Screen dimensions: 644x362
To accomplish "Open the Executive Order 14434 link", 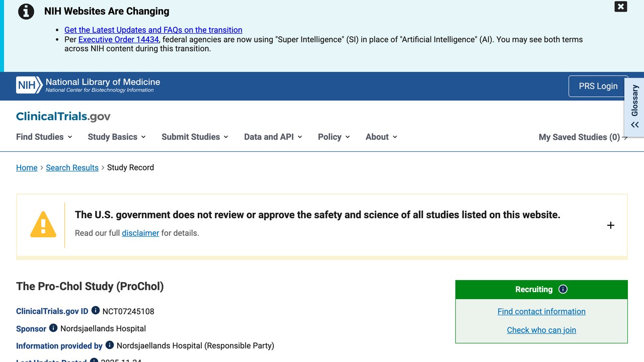I will tap(119, 39).
